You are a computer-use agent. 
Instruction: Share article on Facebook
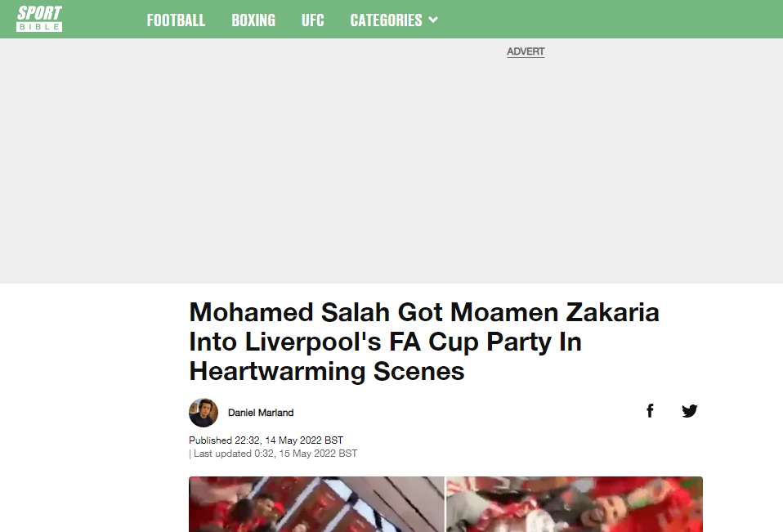tap(650, 410)
